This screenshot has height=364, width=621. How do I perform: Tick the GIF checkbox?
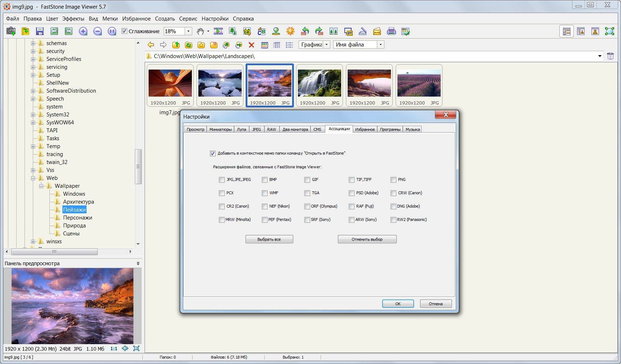click(307, 179)
